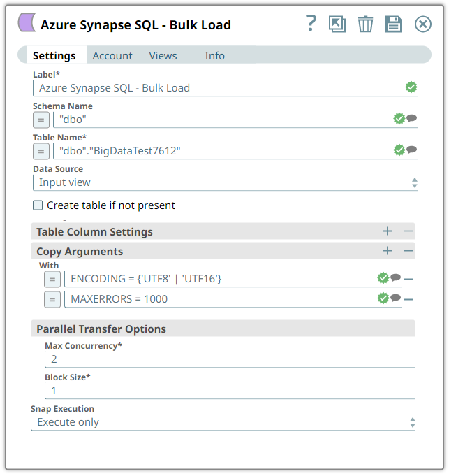449x476 pixels.
Task: Open the Snap Execution dropdown
Action: tap(223, 422)
